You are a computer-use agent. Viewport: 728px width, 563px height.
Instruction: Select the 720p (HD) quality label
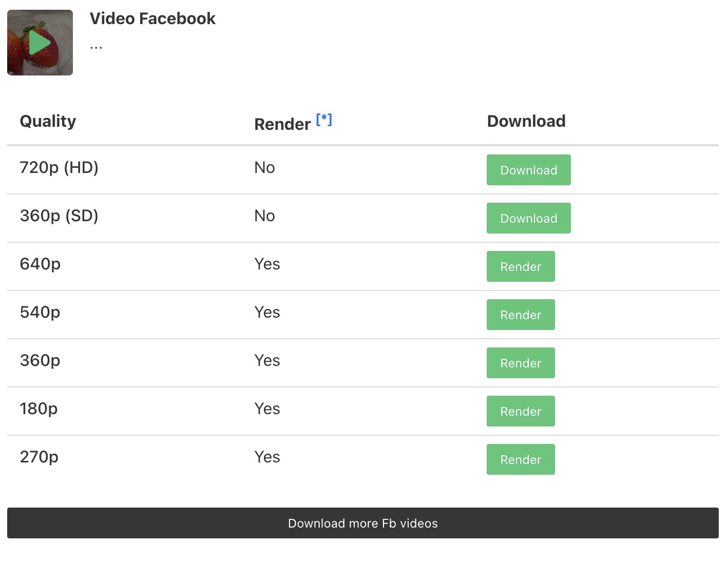click(59, 167)
